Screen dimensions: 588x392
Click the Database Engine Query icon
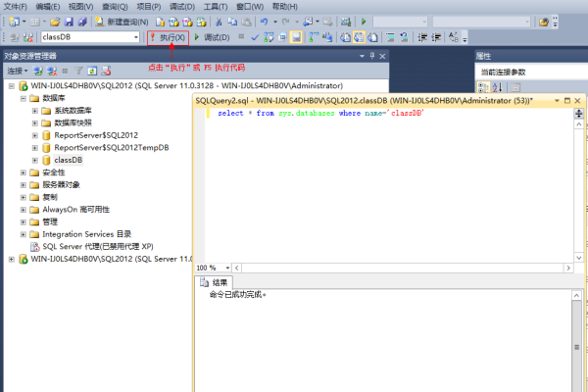point(160,22)
